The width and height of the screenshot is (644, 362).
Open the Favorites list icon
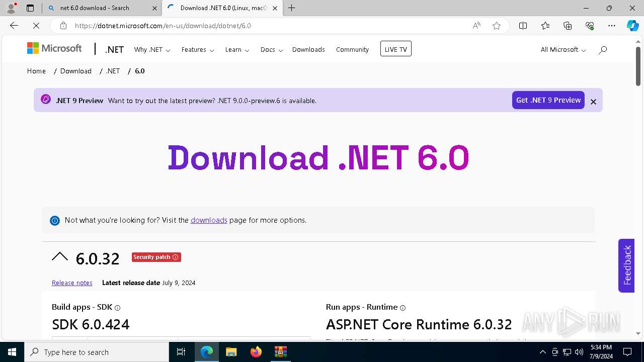(545, 26)
